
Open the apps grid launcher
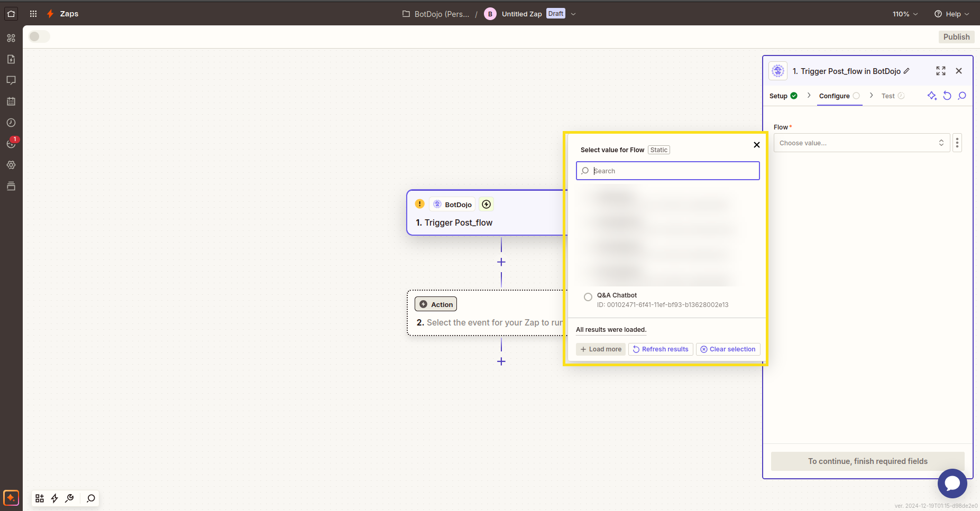(x=33, y=14)
